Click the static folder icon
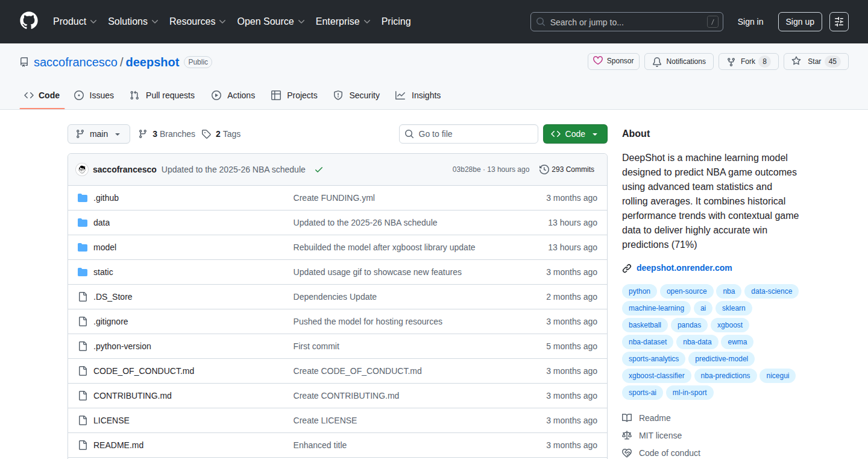 coord(83,272)
